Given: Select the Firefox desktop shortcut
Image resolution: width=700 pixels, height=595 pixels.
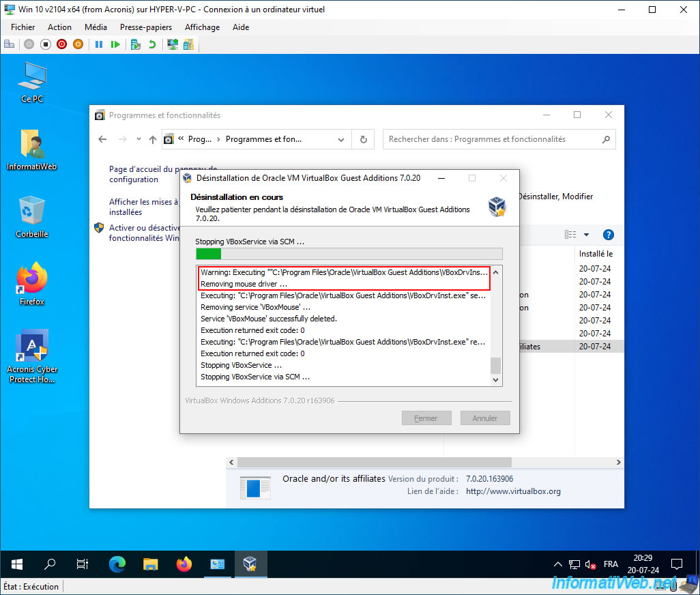Looking at the screenshot, I should (x=32, y=284).
